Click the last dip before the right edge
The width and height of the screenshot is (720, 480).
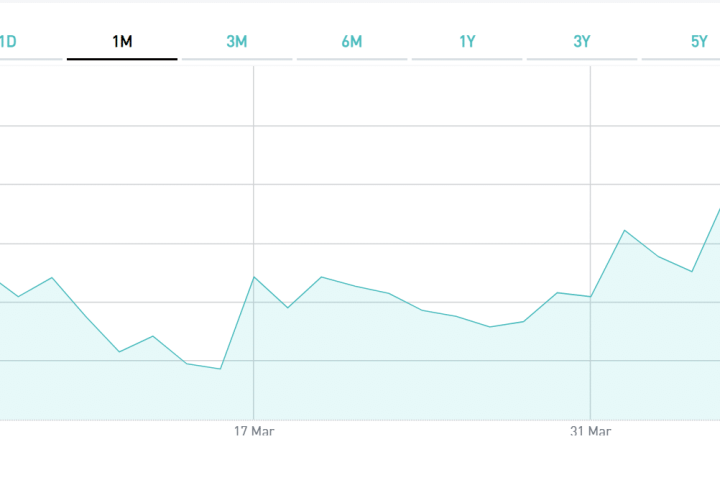pos(692,271)
